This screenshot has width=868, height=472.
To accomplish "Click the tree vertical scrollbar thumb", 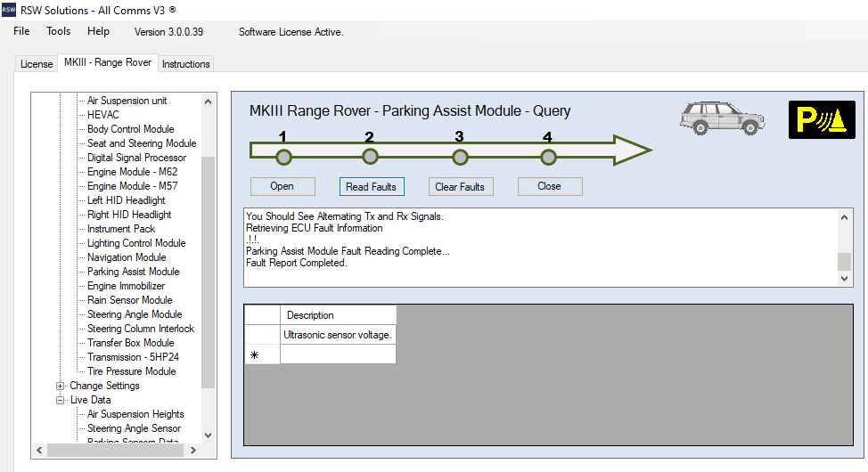I will tap(209, 273).
